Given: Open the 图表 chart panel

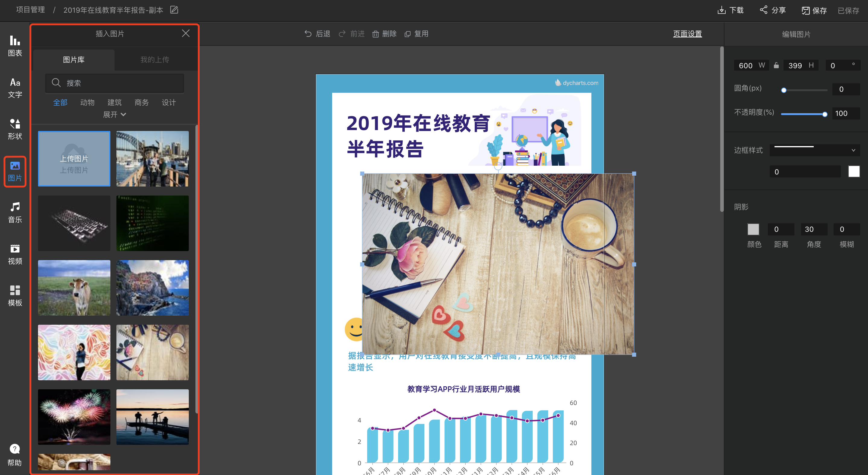Looking at the screenshot, I should (15, 46).
